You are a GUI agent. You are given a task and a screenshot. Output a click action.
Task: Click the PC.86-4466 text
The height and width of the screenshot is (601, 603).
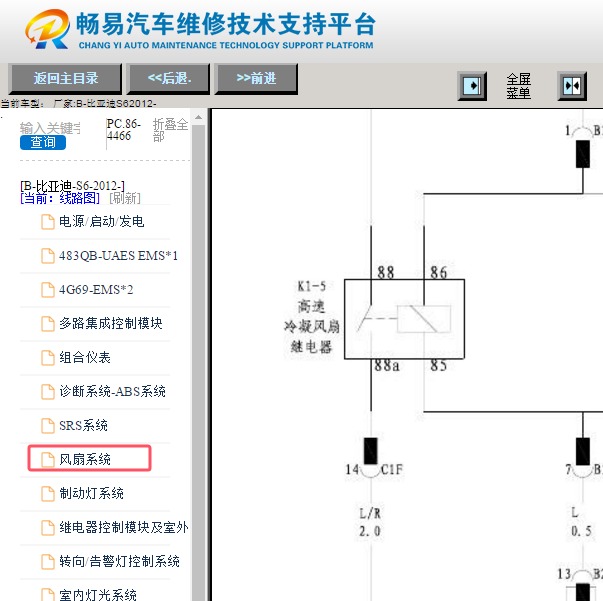[x=124, y=130]
